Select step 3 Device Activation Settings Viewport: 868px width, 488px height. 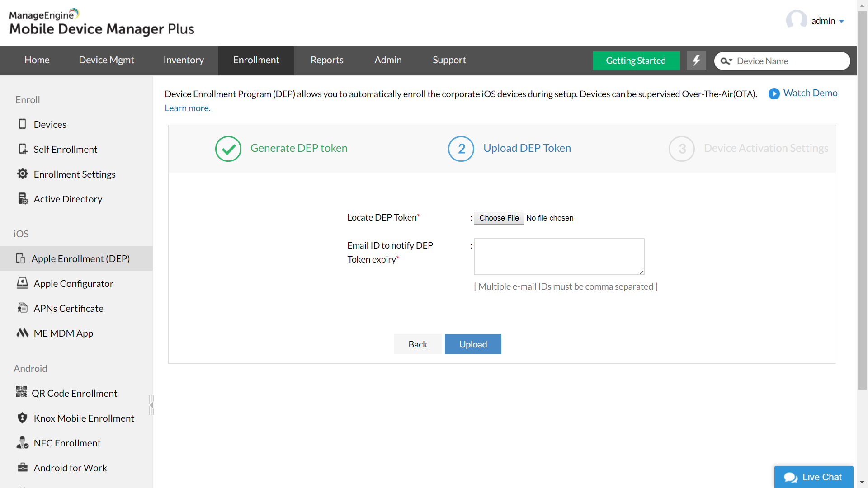coord(682,149)
